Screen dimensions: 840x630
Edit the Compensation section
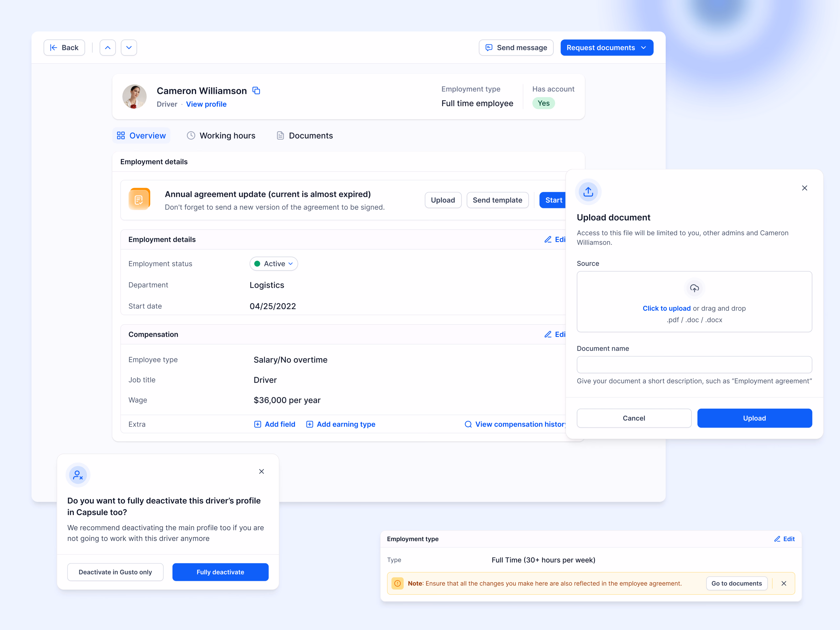tap(555, 334)
